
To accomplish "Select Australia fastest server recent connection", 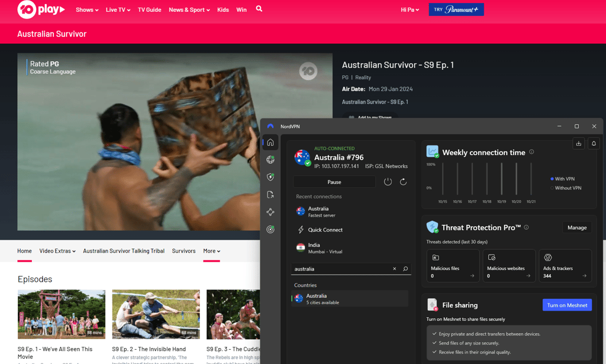I will tap(350, 211).
